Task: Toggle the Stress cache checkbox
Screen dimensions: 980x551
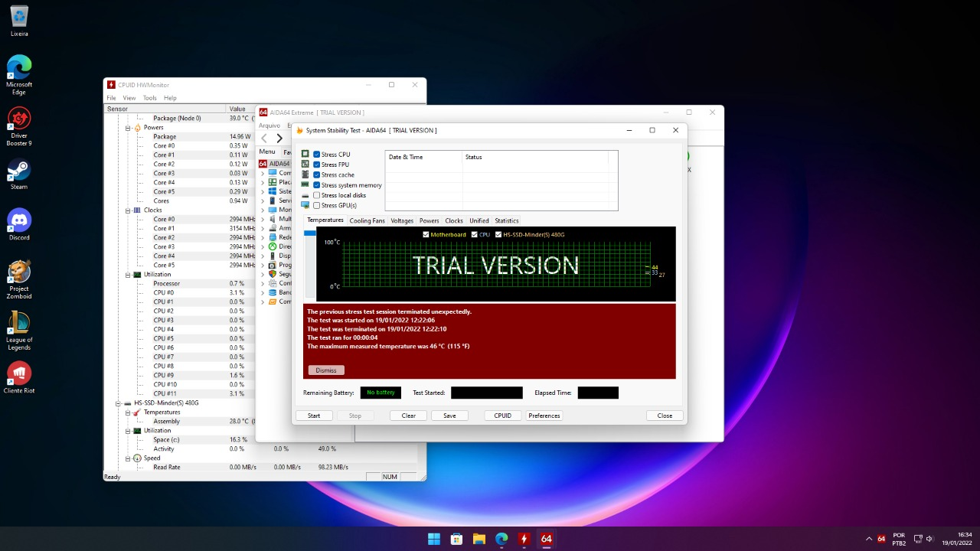Action: click(317, 175)
